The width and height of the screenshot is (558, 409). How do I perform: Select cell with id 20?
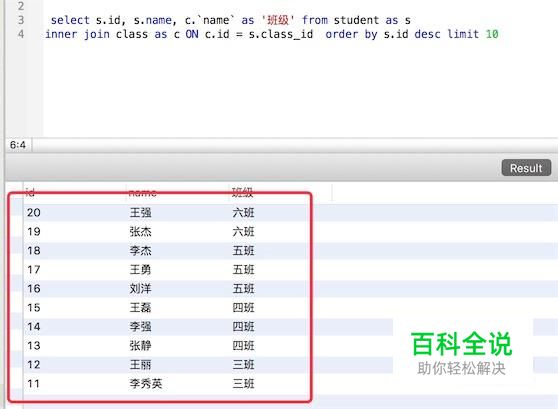pyautogui.click(x=34, y=213)
